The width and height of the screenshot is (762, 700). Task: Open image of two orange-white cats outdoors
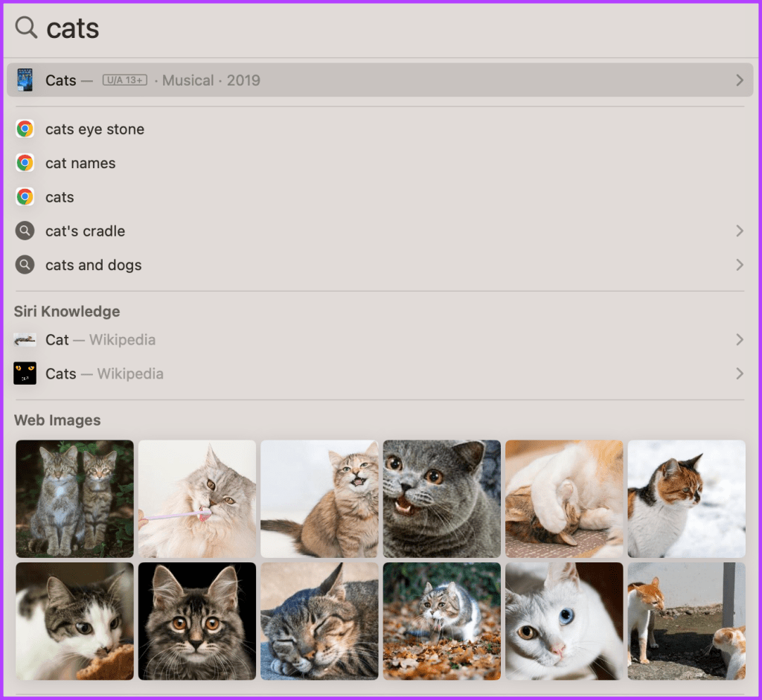(687, 621)
